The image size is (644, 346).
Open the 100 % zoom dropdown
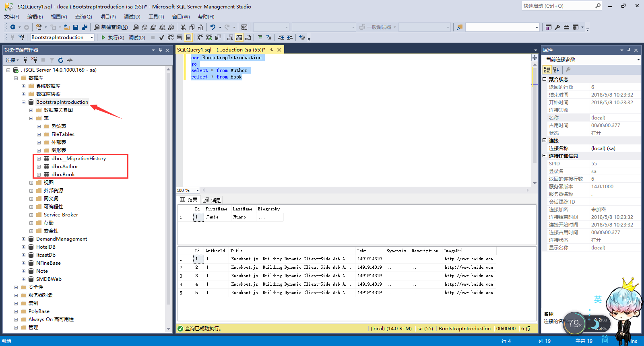[197, 190]
